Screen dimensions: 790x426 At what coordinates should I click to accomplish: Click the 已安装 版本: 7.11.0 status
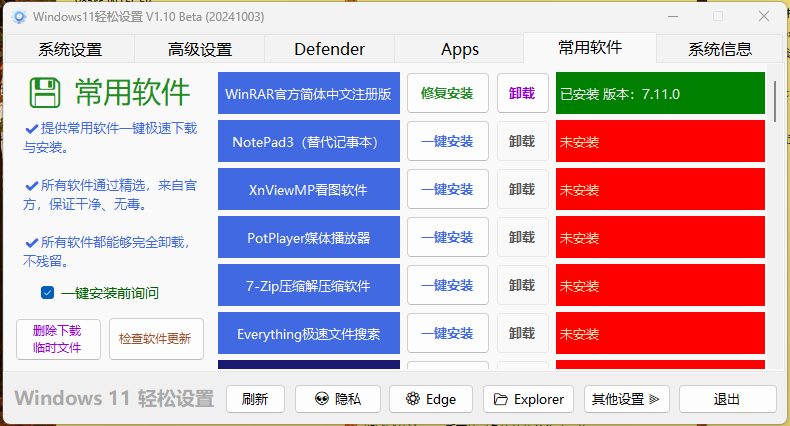(660, 93)
